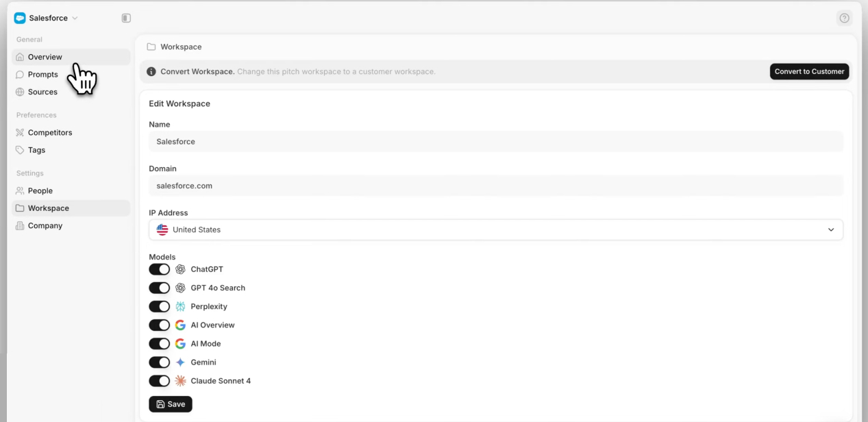
Task: Disable the ChatGPT model toggle
Action: click(159, 269)
